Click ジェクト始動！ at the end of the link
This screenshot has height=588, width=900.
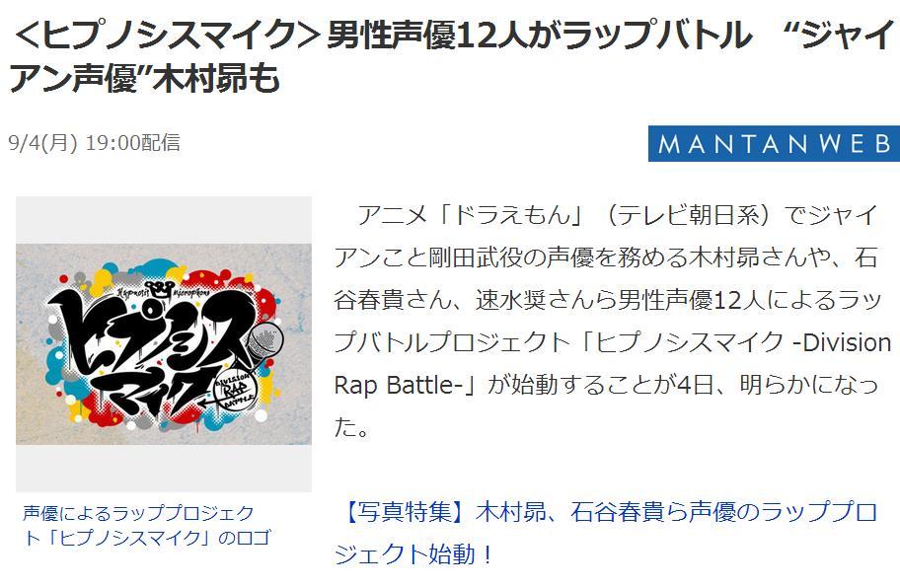tap(413, 554)
